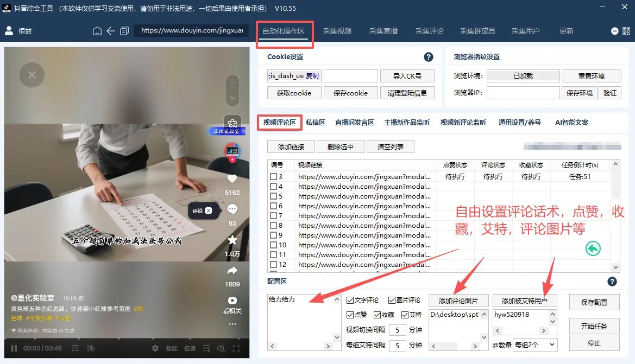Check the box for row 11
This screenshot has width=635, height=364.
pyautogui.click(x=273, y=255)
